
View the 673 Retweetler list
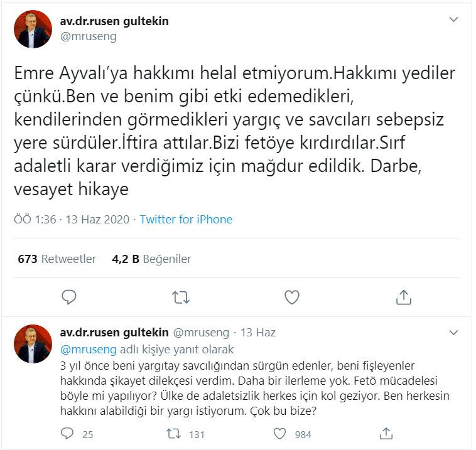point(57,259)
